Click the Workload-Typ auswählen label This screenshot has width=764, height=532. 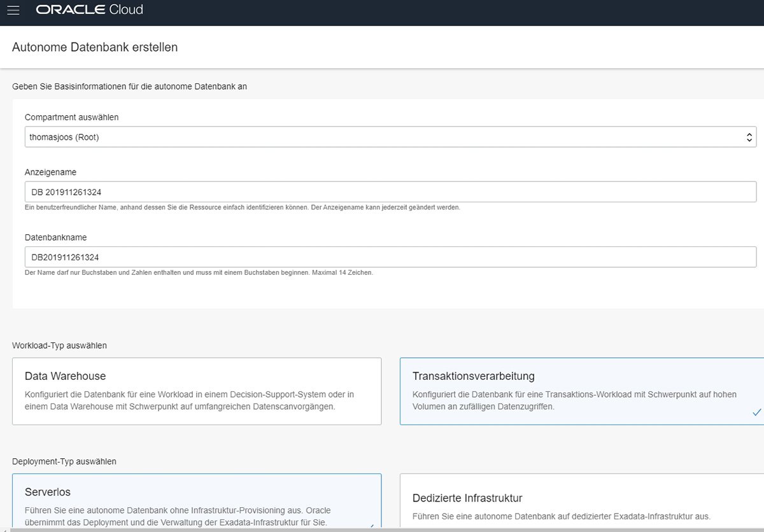pyautogui.click(x=60, y=345)
